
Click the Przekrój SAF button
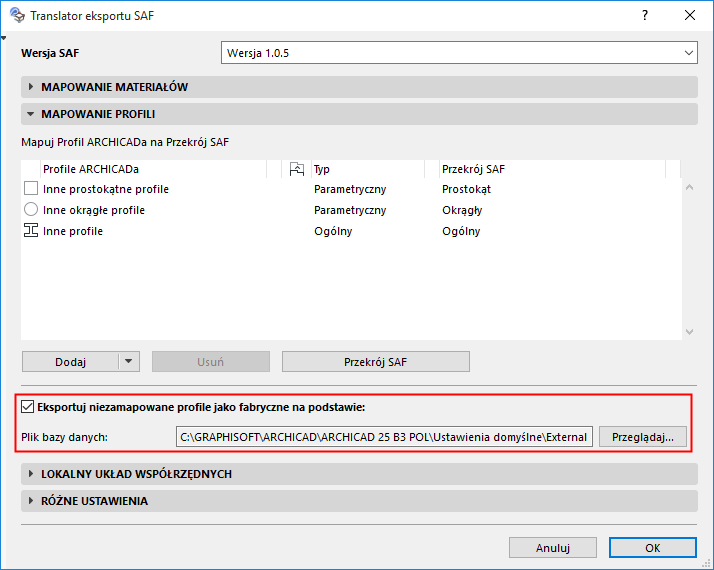[x=376, y=361]
